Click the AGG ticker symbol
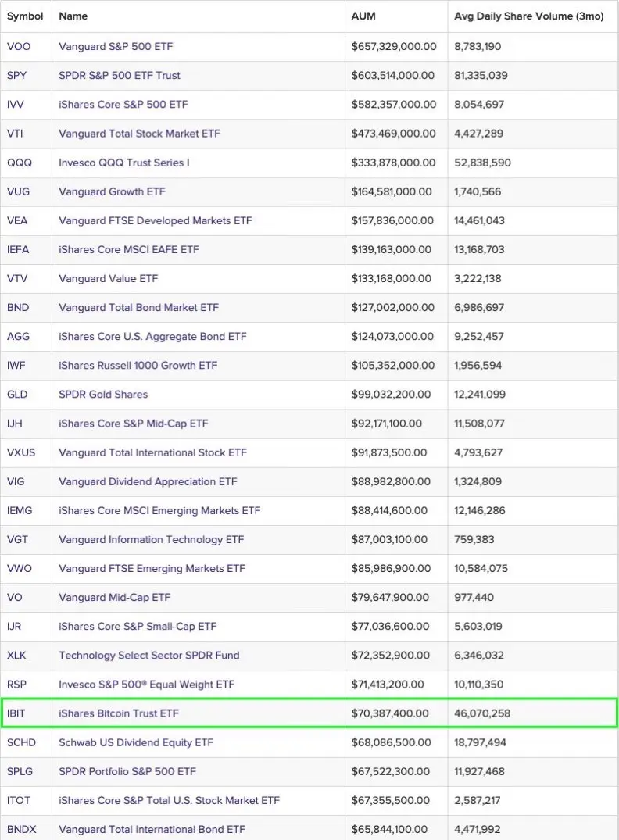This screenshot has height=840, width=619. pyautogui.click(x=18, y=336)
